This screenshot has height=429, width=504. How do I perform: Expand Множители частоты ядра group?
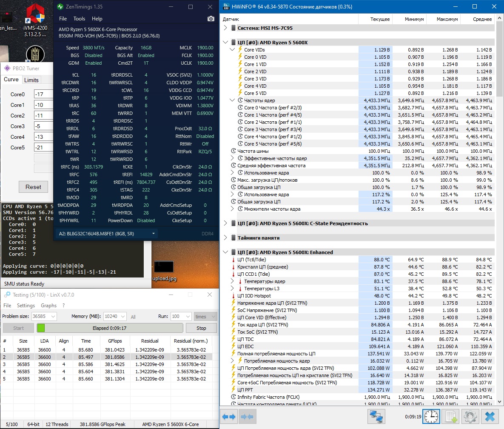pos(232,209)
